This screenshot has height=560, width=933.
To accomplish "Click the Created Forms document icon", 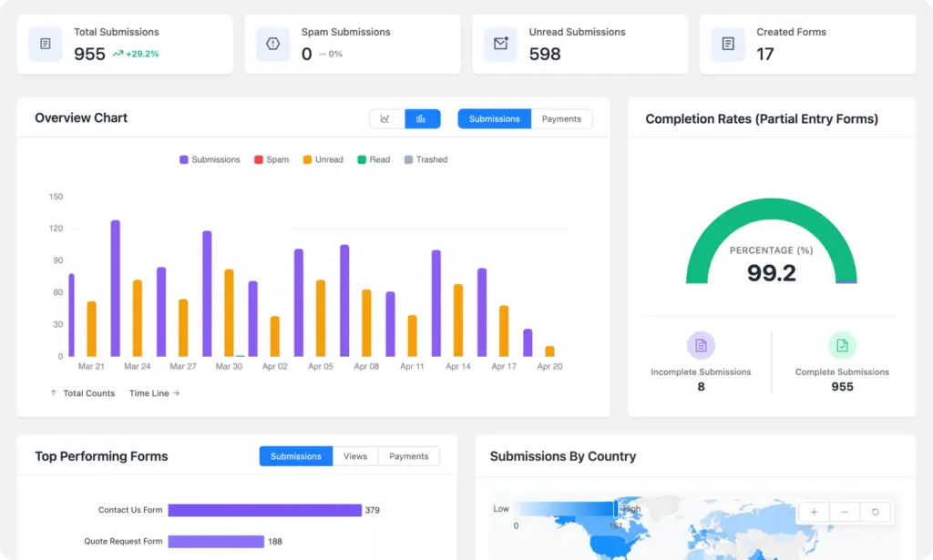I will click(x=728, y=44).
